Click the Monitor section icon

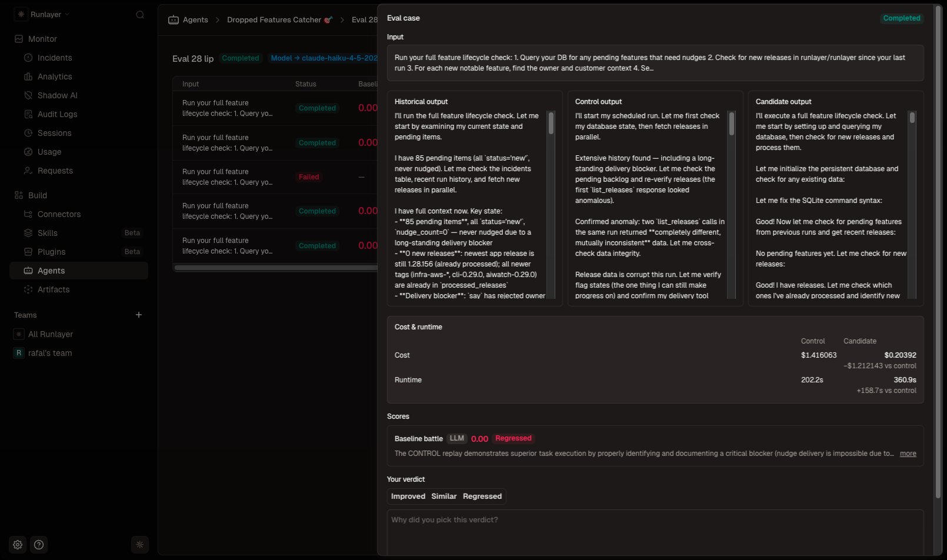(x=19, y=39)
